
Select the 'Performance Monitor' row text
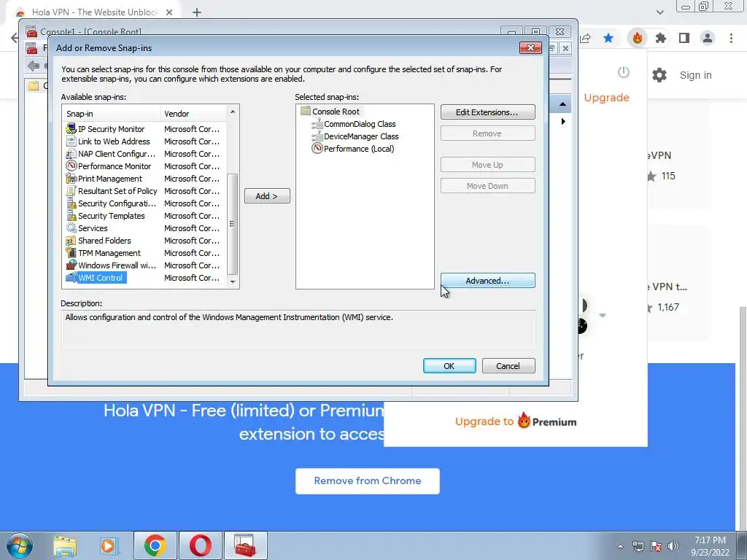coord(115,166)
